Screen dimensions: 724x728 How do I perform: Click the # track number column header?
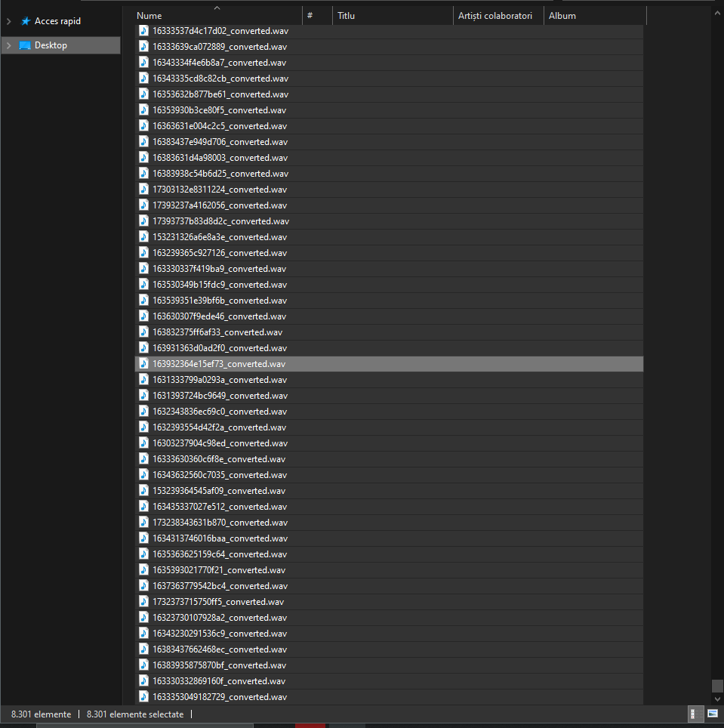(310, 16)
